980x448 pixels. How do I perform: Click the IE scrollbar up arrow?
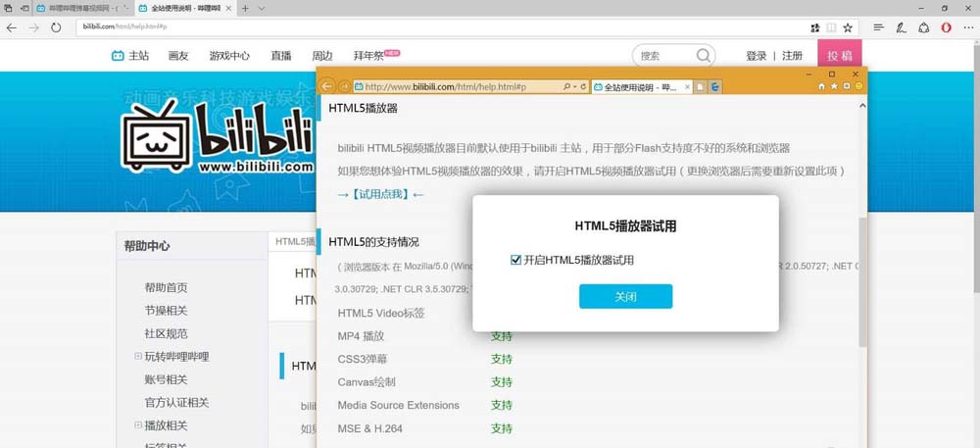[x=863, y=104]
